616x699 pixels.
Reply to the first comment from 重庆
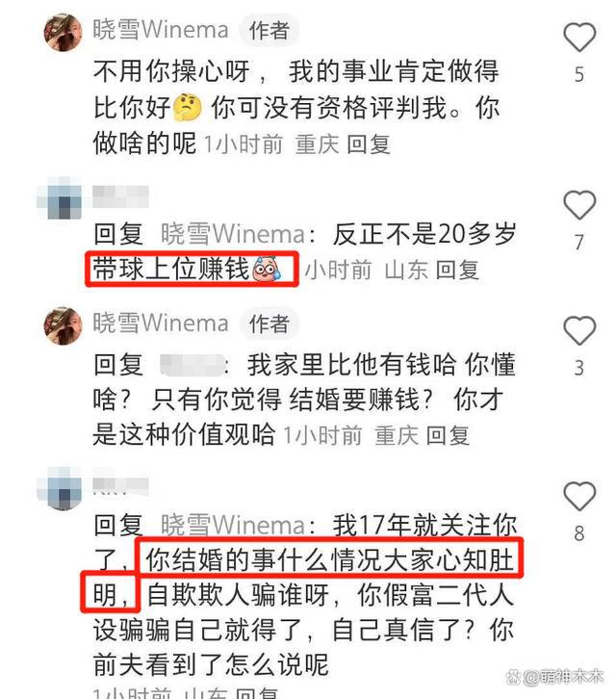369,144
